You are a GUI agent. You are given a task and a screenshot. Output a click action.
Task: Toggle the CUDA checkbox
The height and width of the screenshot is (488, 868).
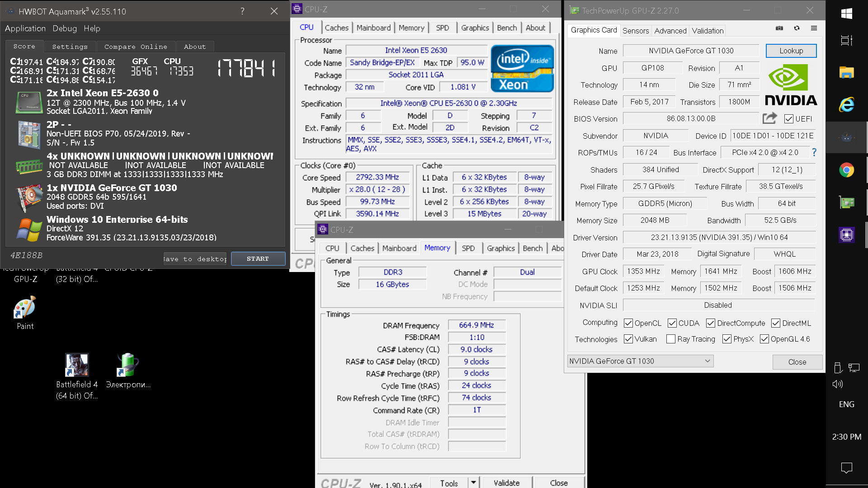point(672,323)
